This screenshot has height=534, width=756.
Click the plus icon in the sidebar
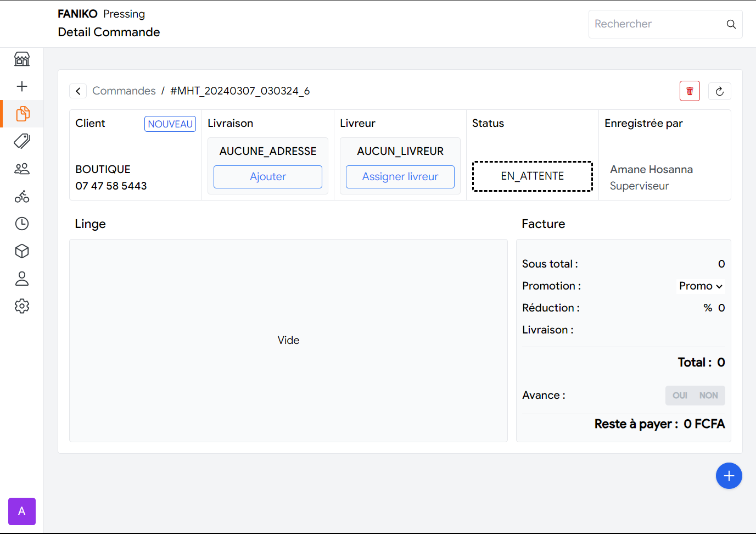tap(22, 86)
